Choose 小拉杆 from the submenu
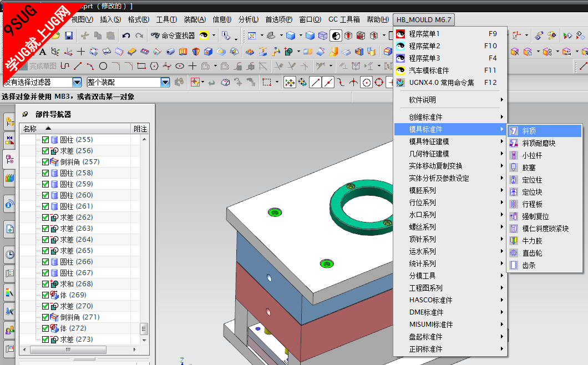 tap(532, 155)
